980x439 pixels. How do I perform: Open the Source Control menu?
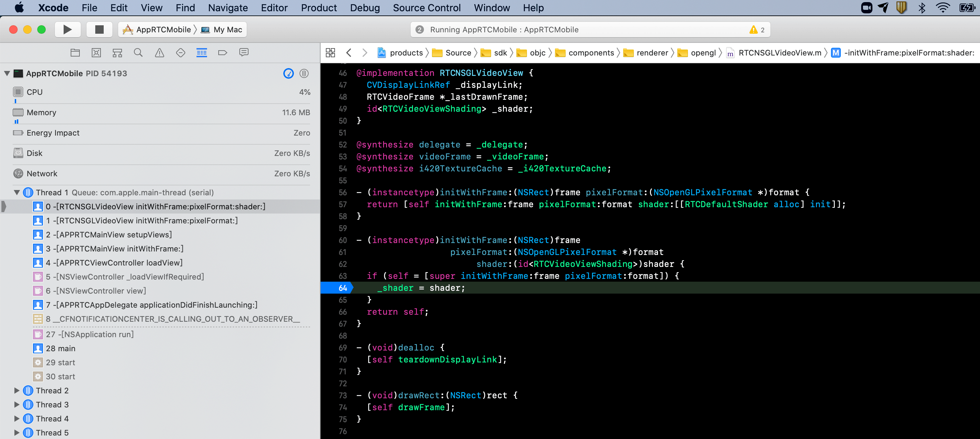pyautogui.click(x=426, y=8)
